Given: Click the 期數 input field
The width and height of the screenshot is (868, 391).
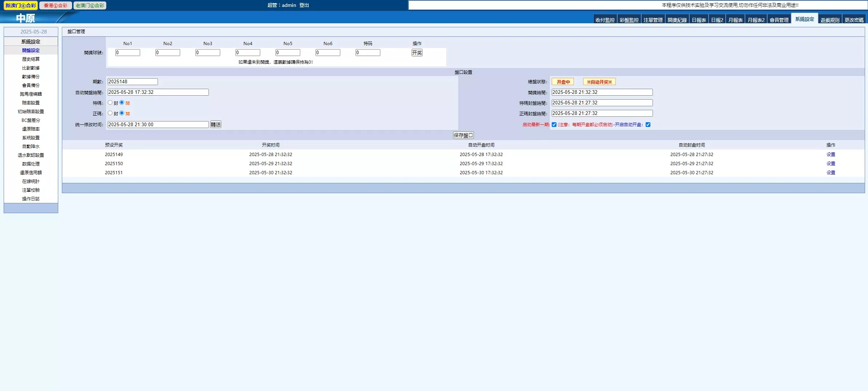Looking at the screenshot, I should pyautogui.click(x=132, y=82).
